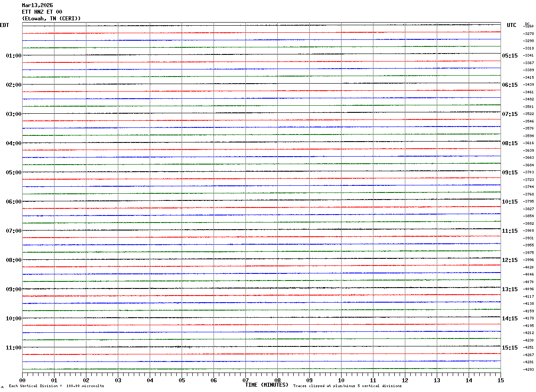Click the '13:15' UTC time label

[x=510, y=289]
